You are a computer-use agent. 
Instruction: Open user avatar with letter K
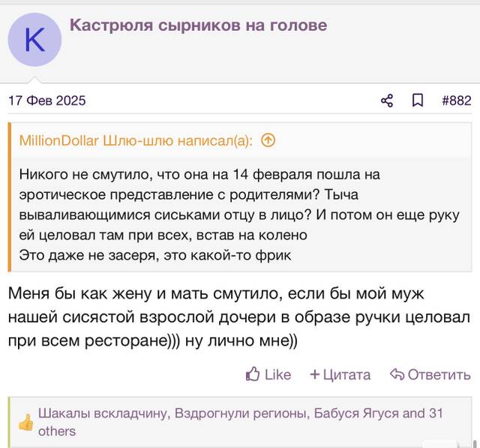[34, 40]
